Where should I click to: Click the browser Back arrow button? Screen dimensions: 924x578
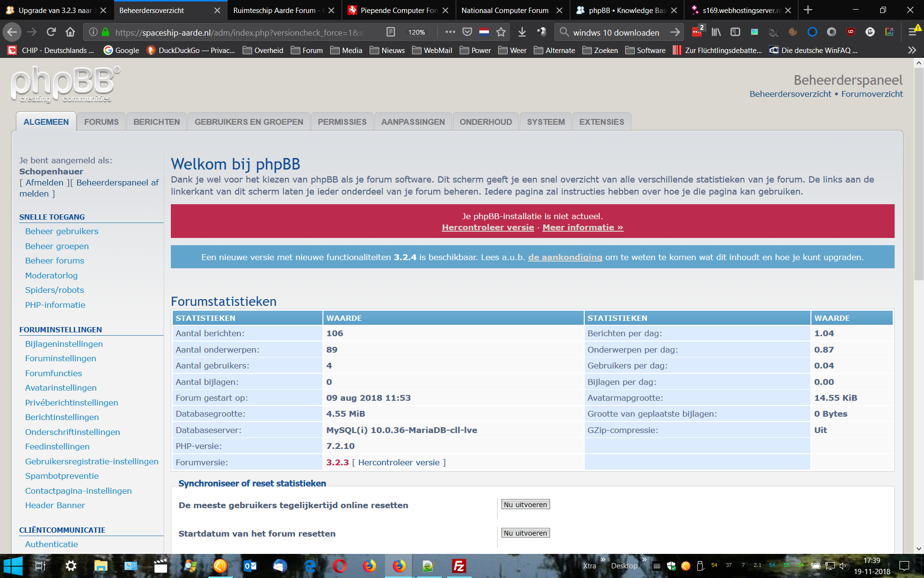(12, 32)
